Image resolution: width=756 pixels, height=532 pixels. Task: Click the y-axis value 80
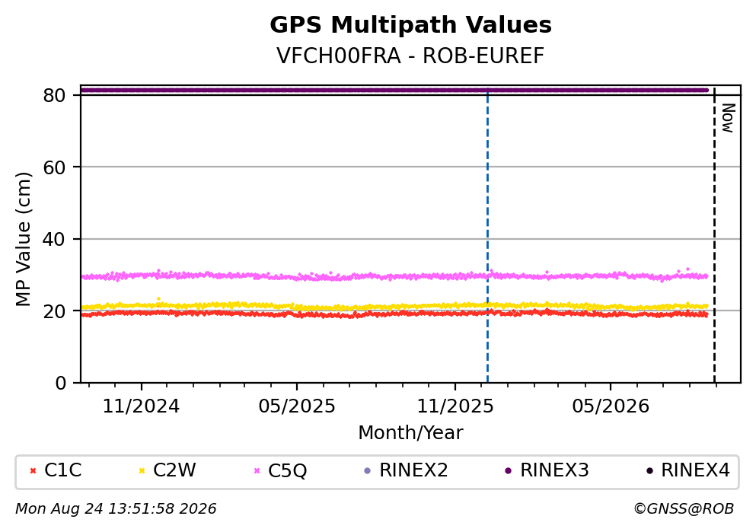54,95
